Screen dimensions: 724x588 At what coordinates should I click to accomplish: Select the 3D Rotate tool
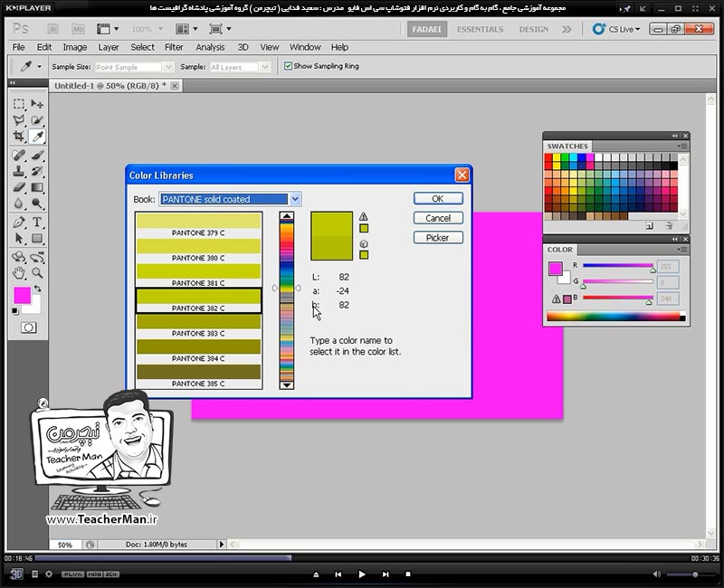(x=19, y=257)
